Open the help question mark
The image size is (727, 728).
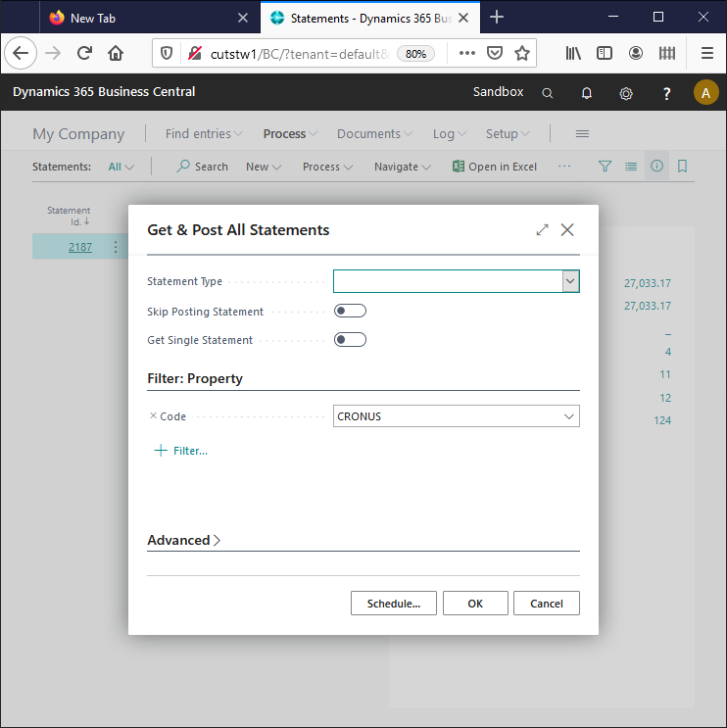coord(666,93)
